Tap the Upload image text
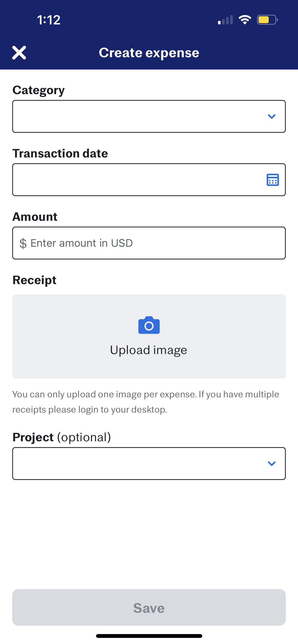 pyautogui.click(x=149, y=350)
